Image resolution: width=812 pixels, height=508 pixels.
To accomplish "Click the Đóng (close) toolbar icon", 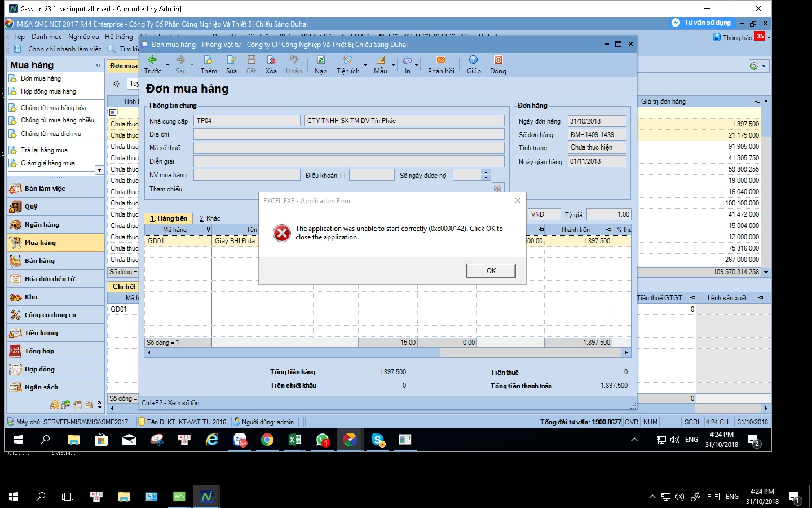I will 498,64.
